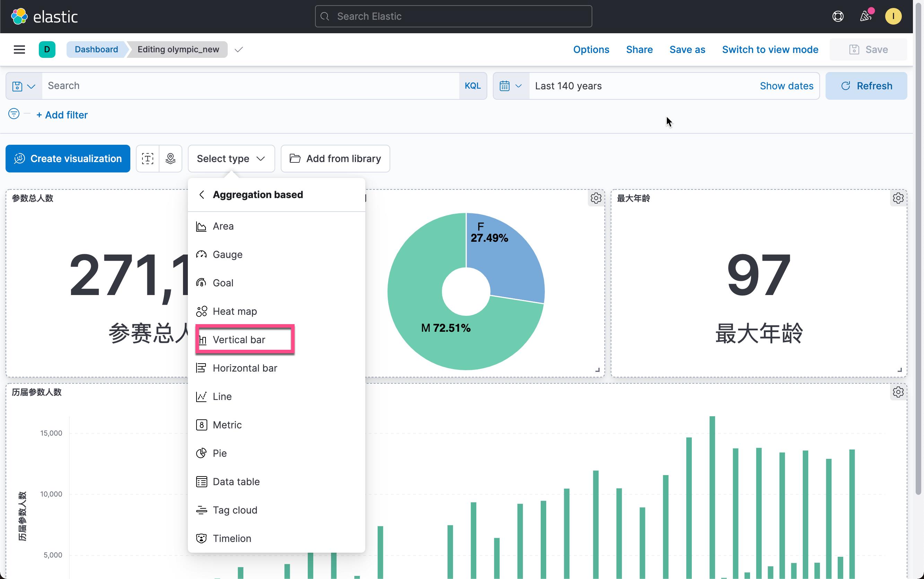This screenshot has width=924, height=579.
Task: Choose Area visualization type
Action: point(276,226)
